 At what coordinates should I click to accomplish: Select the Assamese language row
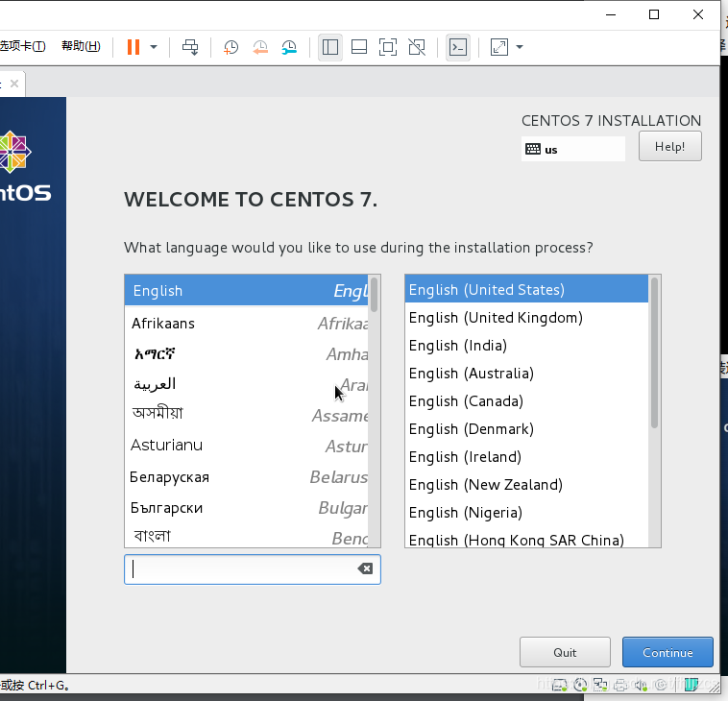(247, 415)
